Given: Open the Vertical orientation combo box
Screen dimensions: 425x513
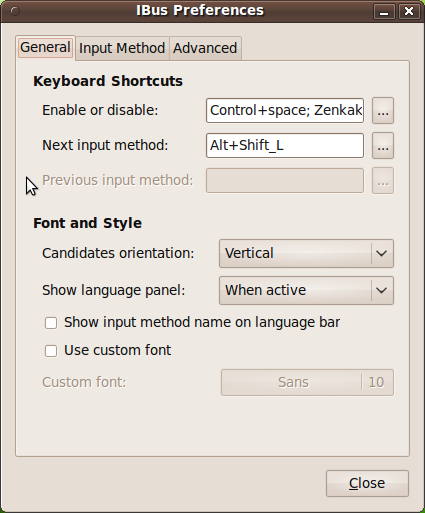Looking at the screenshot, I should pyautogui.click(x=306, y=253).
